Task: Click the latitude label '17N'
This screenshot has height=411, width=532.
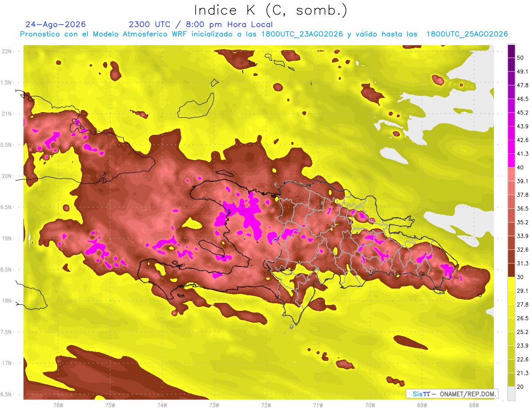Action: pyautogui.click(x=7, y=364)
